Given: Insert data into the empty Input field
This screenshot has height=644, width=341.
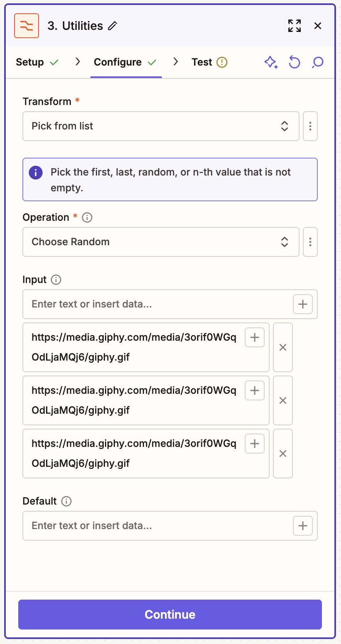Looking at the screenshot, I should tap(302, 304).
